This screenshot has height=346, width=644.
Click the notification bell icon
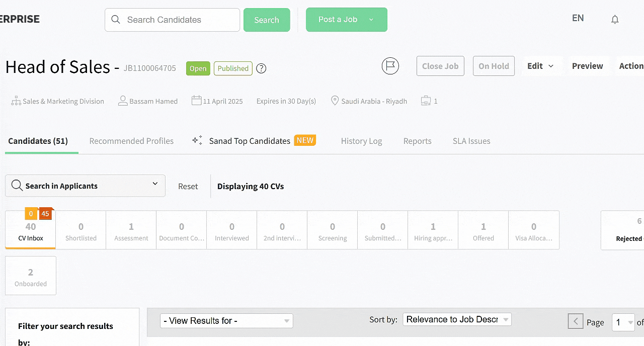(614, 20)
